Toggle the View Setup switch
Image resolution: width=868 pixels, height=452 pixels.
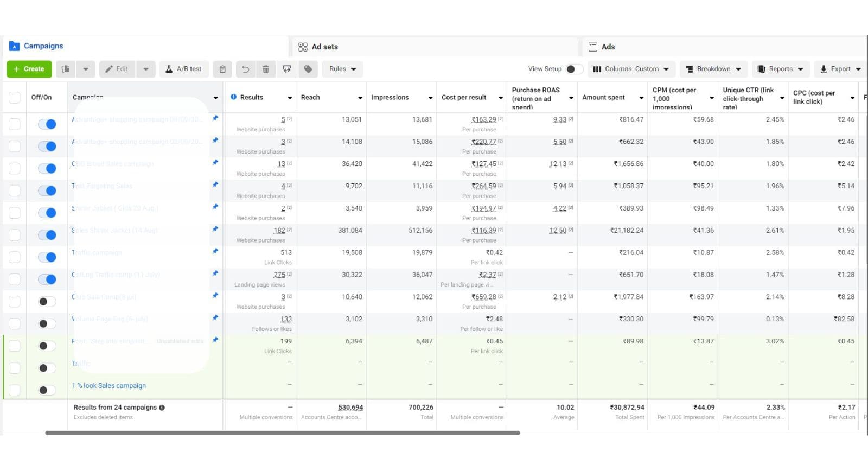pos(574,69)
